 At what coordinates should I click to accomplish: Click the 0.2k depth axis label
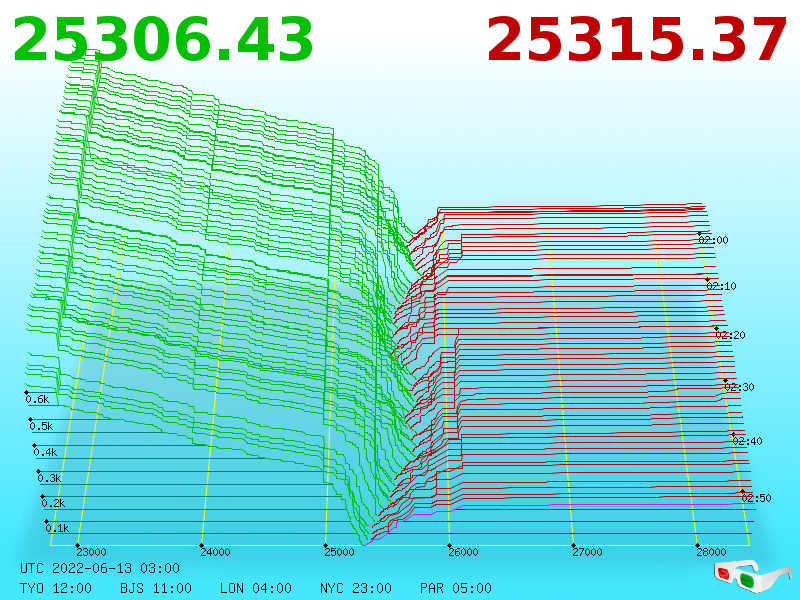(x=54, y=504)
